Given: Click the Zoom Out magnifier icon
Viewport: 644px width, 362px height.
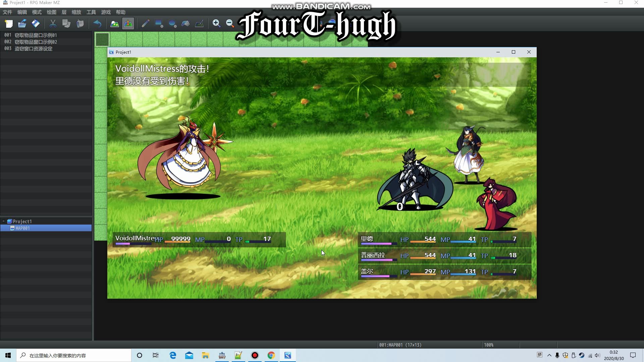Looking at the screenshot, I should pos(230,24).
